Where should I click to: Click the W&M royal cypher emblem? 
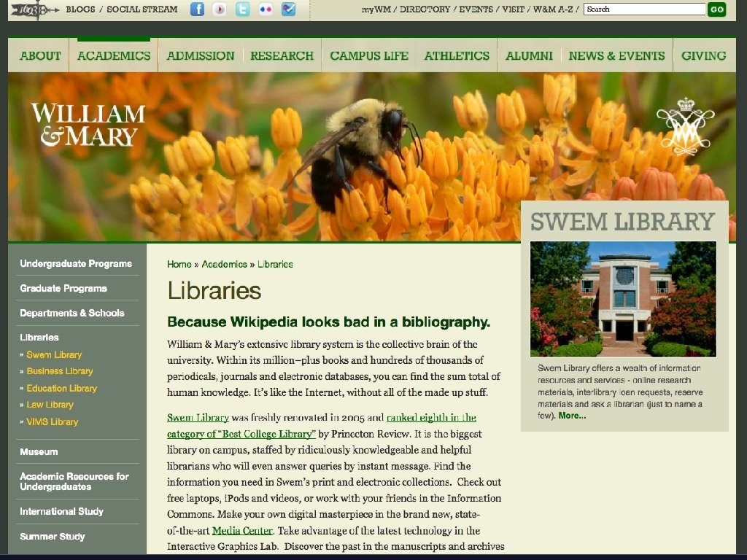tap(685, 127)
